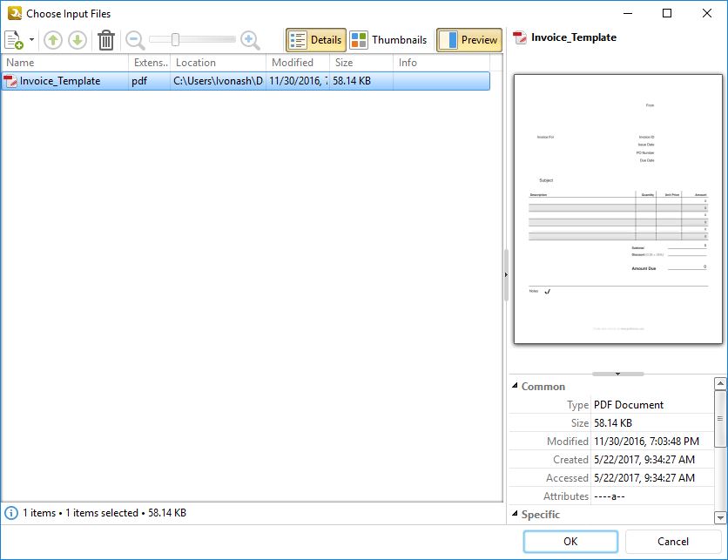Open the add files menu
This screenshot has width=728, height=560.
point(12,39)
